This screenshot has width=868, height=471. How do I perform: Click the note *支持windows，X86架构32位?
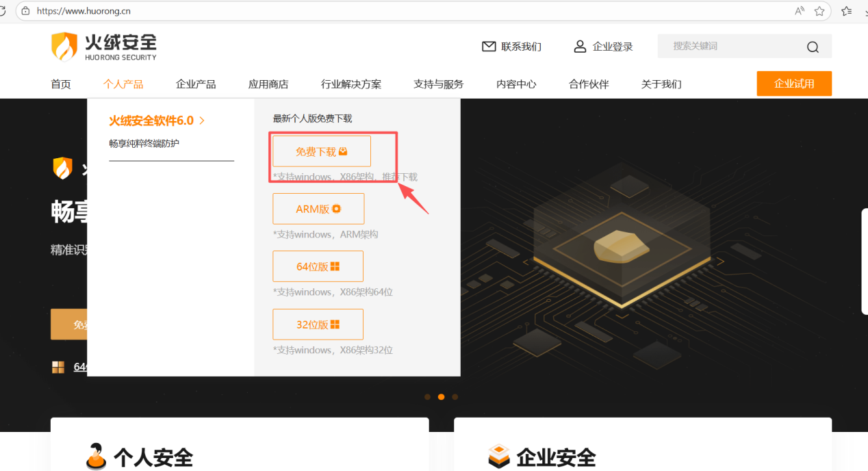333,350
